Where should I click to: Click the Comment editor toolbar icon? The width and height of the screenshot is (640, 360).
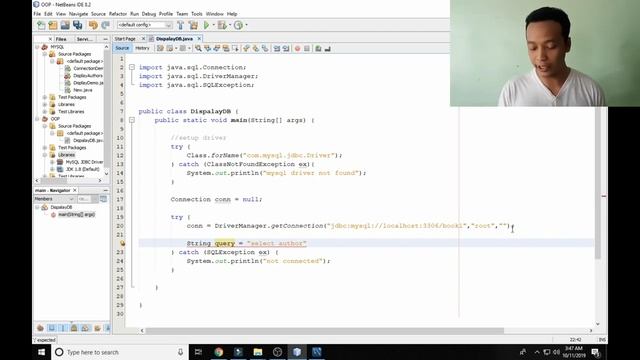[318, 49]
